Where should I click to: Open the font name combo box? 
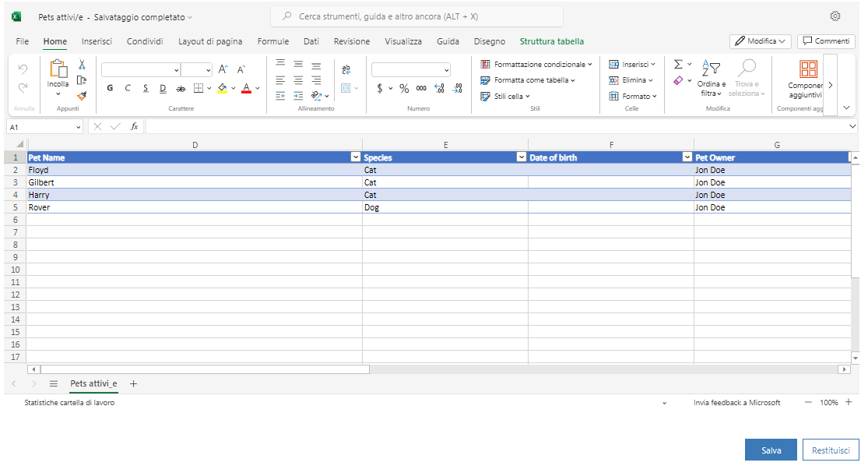141,70
